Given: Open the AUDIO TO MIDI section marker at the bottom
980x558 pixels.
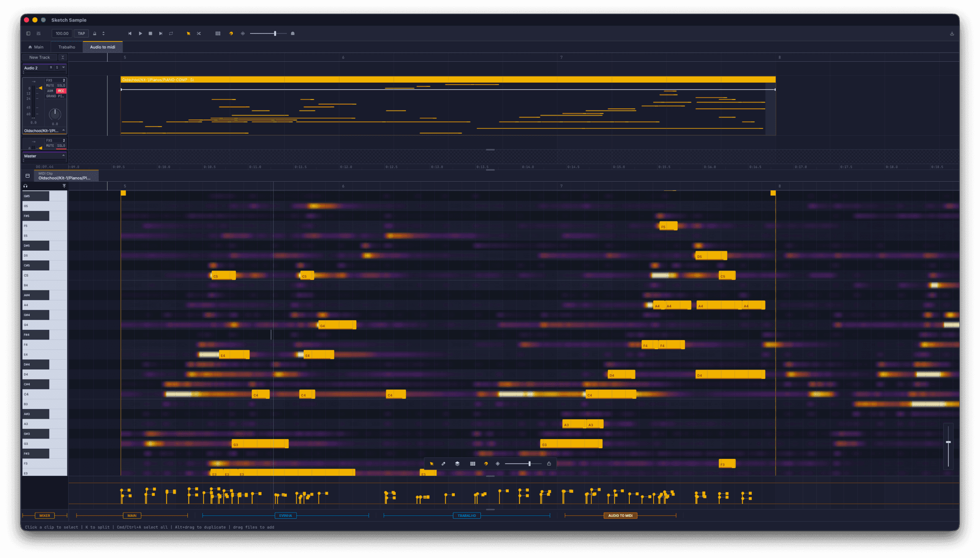Looking at the screenshot, I should 620,516.
